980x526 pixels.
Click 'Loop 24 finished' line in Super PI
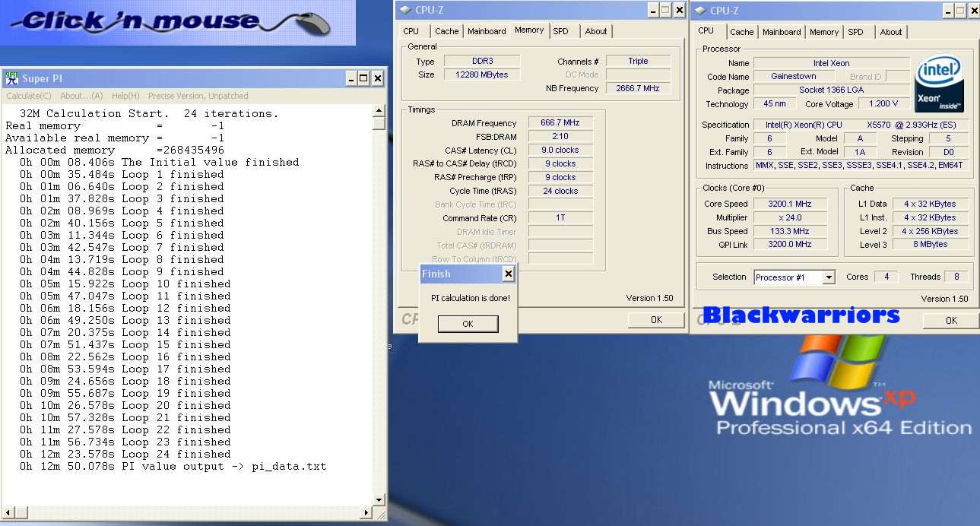point(125,454)
